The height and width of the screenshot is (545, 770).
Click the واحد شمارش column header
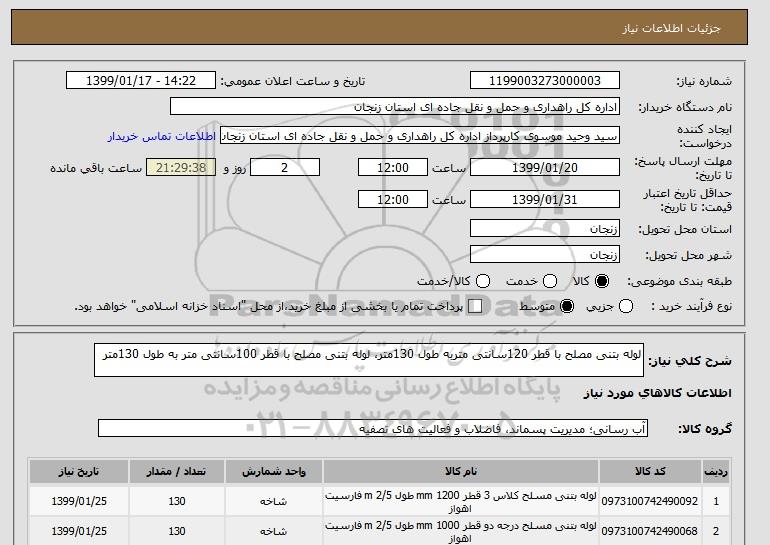(274, 471)
